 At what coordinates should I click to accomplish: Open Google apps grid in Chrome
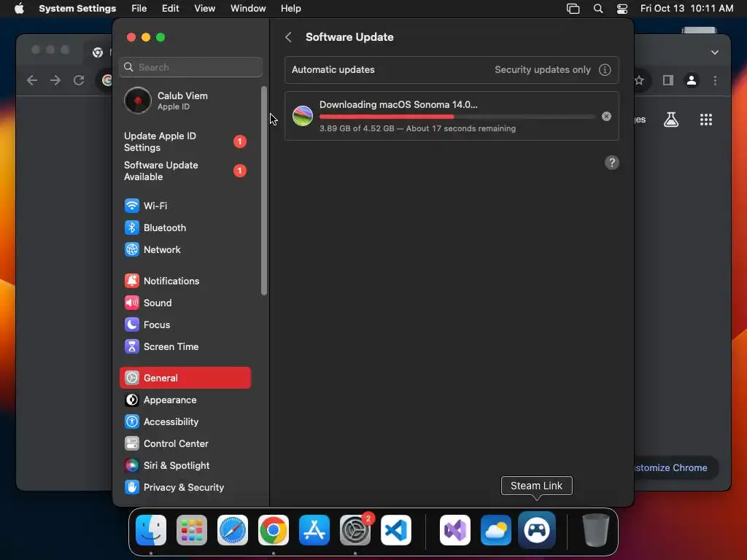click(x=706, y=120)
